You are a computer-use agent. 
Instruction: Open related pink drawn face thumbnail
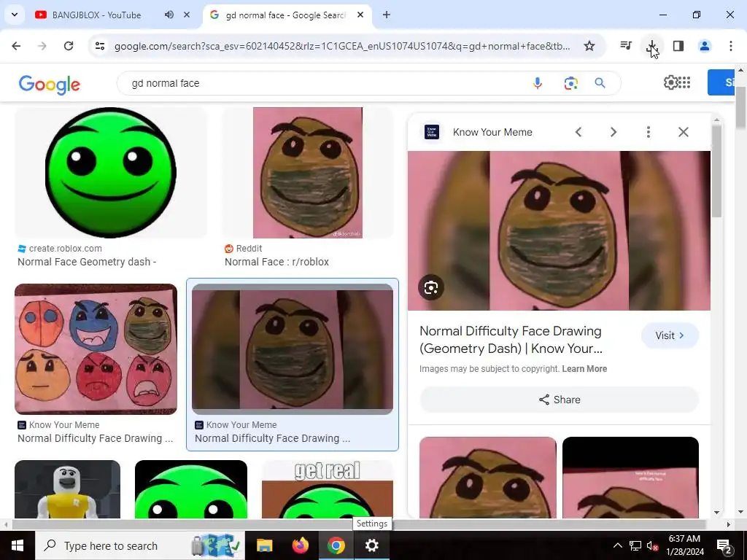488,477
